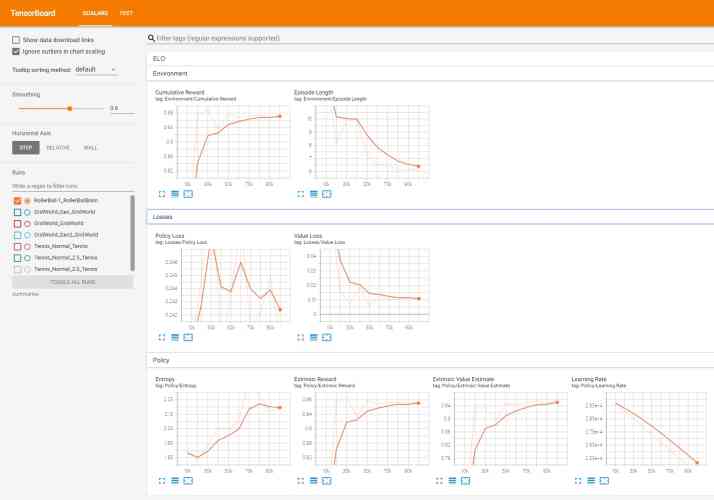
Task: Set horizontal axis to STEP
Action: pos(26,148)
